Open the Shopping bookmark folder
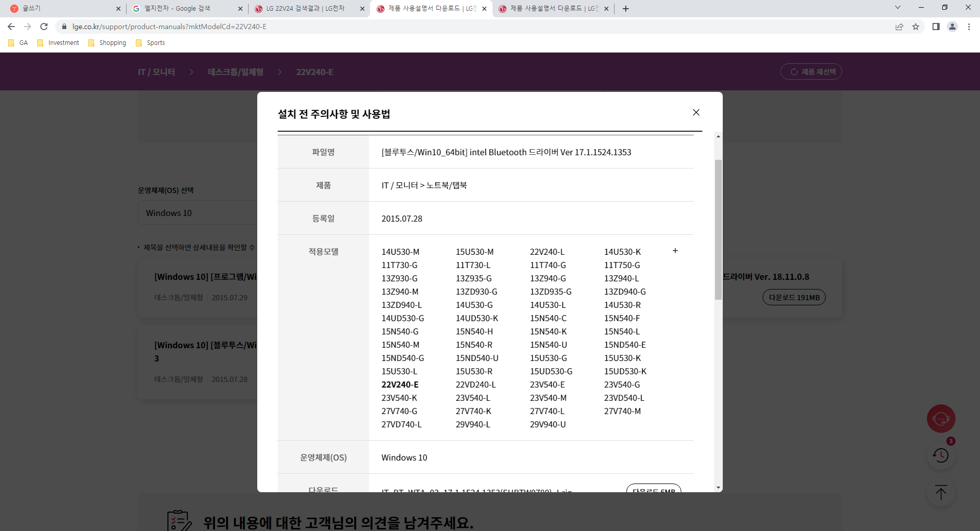The height and width of the screenshot is (531, 980). pos(107,43)
